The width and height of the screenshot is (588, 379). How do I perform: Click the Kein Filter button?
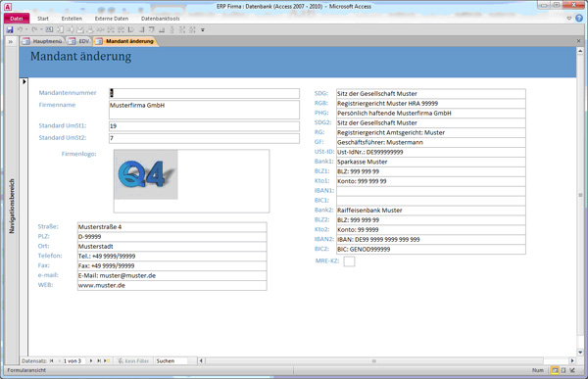[x=133, y=360]
